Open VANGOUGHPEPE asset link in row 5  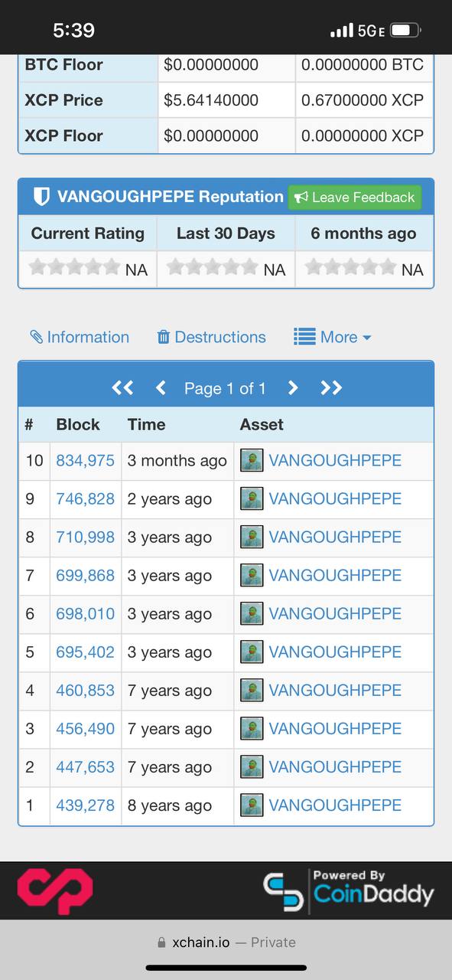(335, 652)
